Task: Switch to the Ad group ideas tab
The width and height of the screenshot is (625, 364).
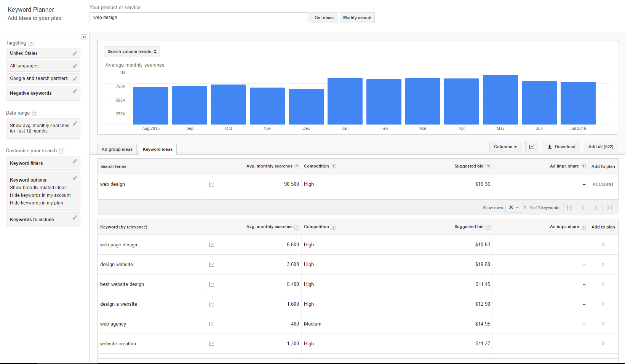Action: (117, 149)
